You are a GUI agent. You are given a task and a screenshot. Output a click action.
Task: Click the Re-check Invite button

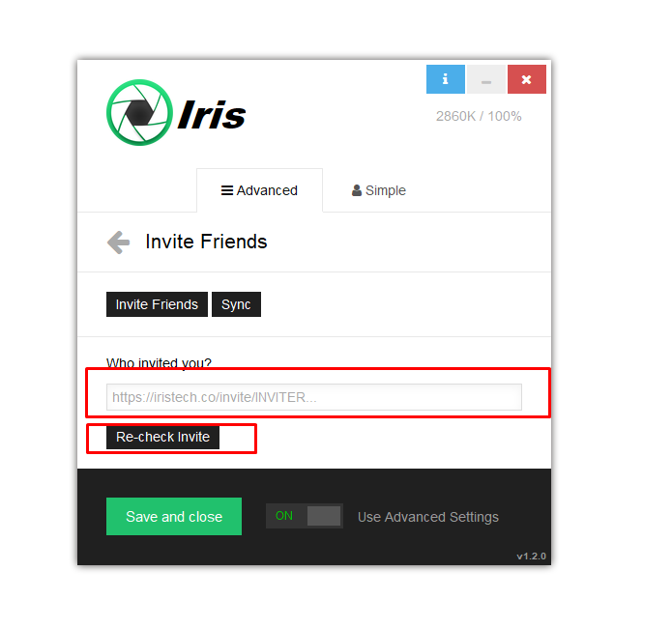pos(162,437)
